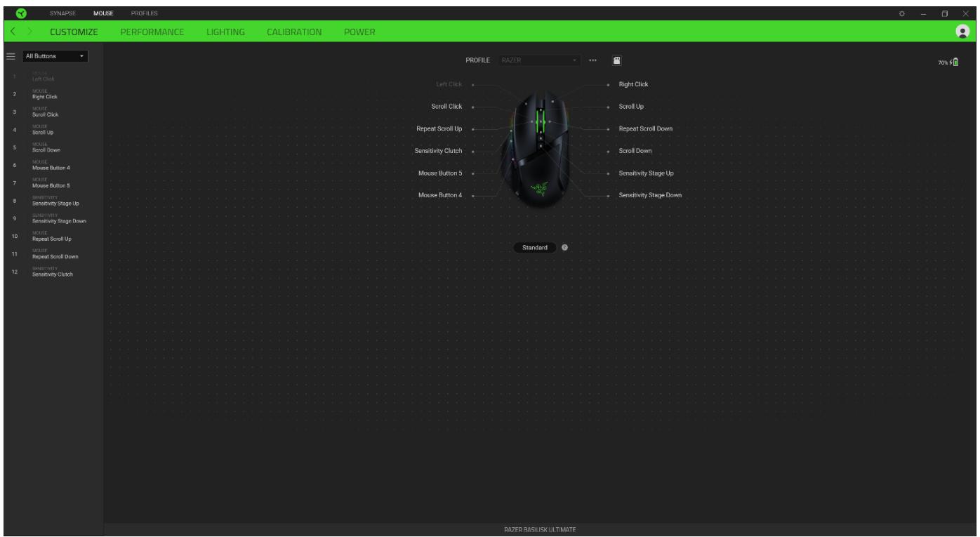The width and height of the screenshot is (980, 537).
Task: Expand the RAZER profile dropdown
Action: [540, 60]
